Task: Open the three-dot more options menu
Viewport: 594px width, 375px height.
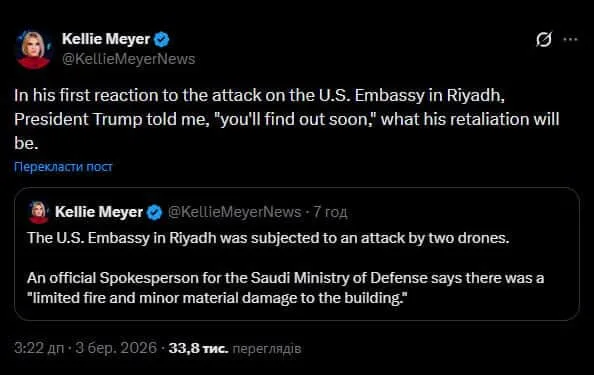Action: click(571, 39)
